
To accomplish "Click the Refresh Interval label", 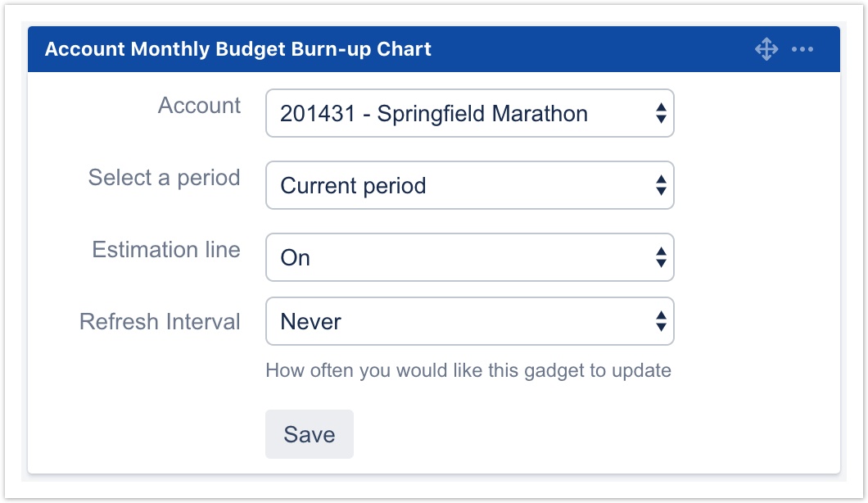I will 160,322.
